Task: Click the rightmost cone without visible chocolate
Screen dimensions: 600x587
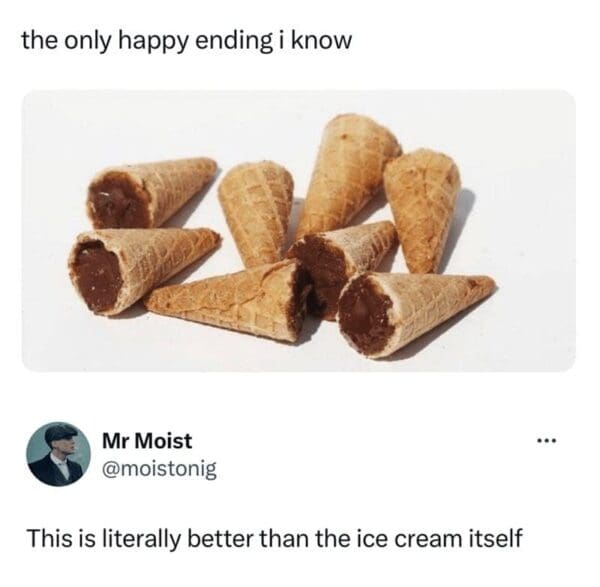Action: click(423, 210)
